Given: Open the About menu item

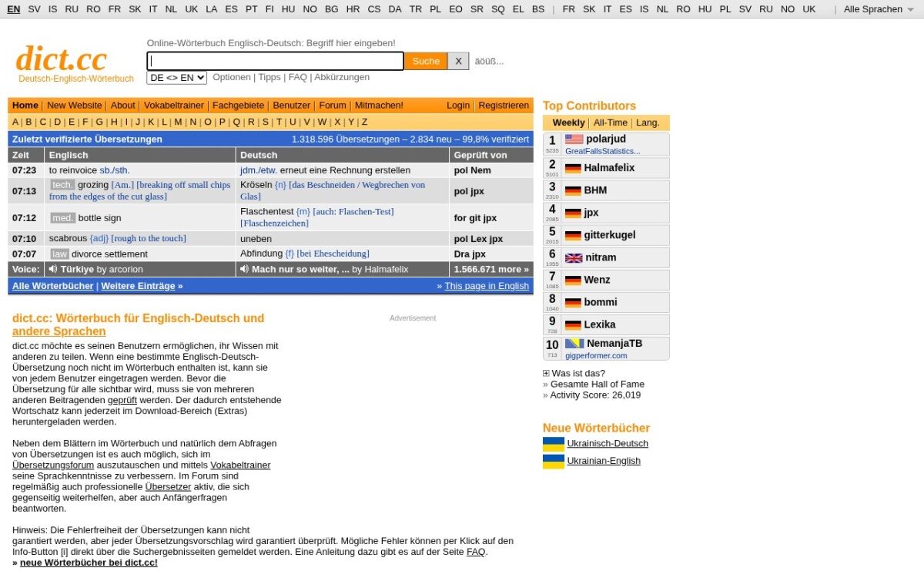Looking at the screenshot, I should (122, 106).
